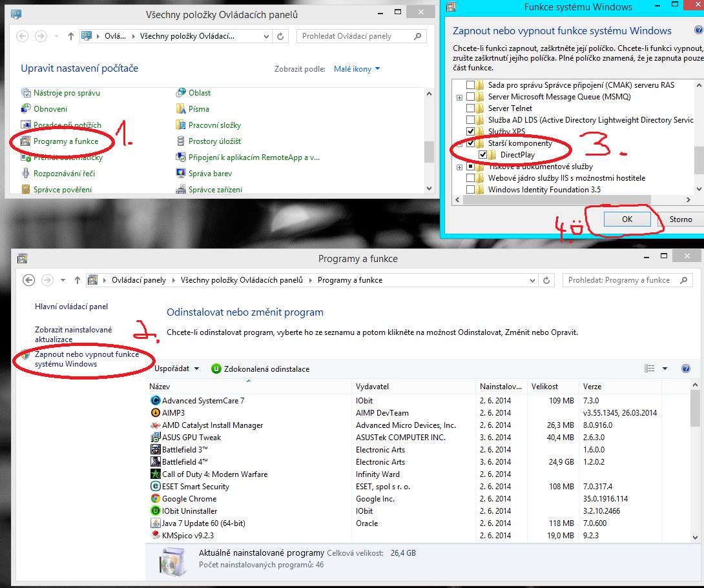Refresh the Programy a funkce window
704x588 pixels.
(x=546, y=280)
